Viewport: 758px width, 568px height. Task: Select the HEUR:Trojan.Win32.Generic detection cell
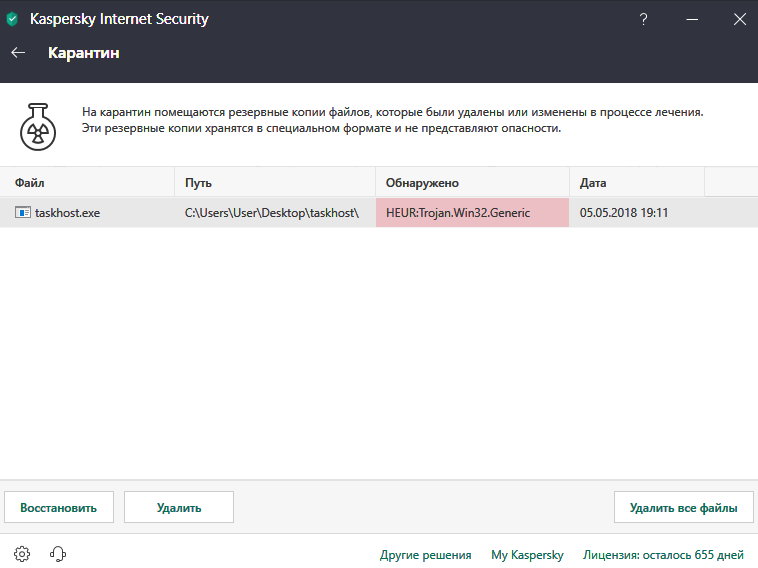coord(472,212)
